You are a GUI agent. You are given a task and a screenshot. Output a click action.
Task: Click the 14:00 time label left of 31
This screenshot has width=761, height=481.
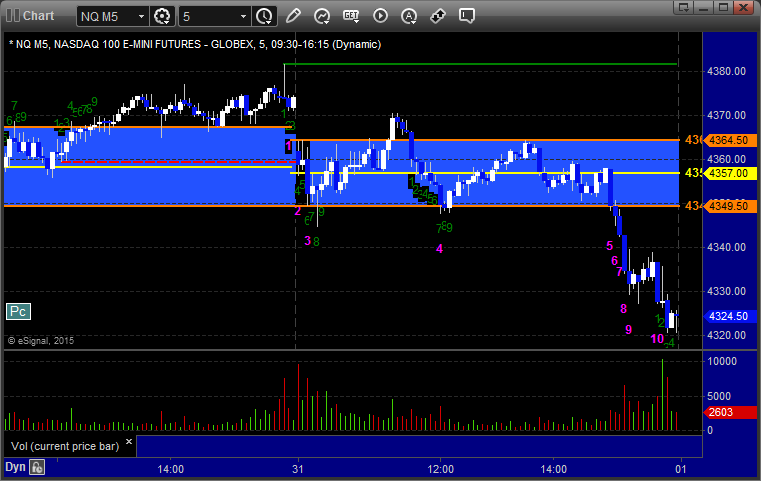(170, 470)
